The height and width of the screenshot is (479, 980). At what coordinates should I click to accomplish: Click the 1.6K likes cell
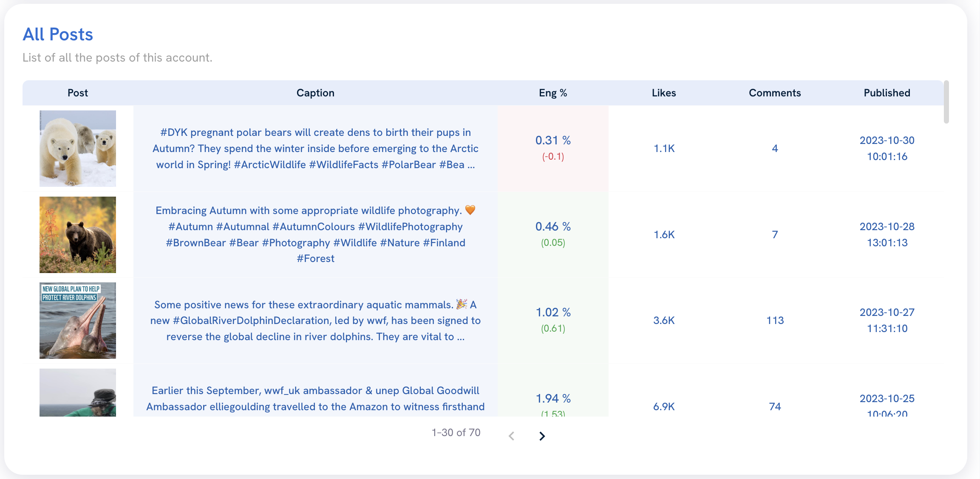click(664, 235)
